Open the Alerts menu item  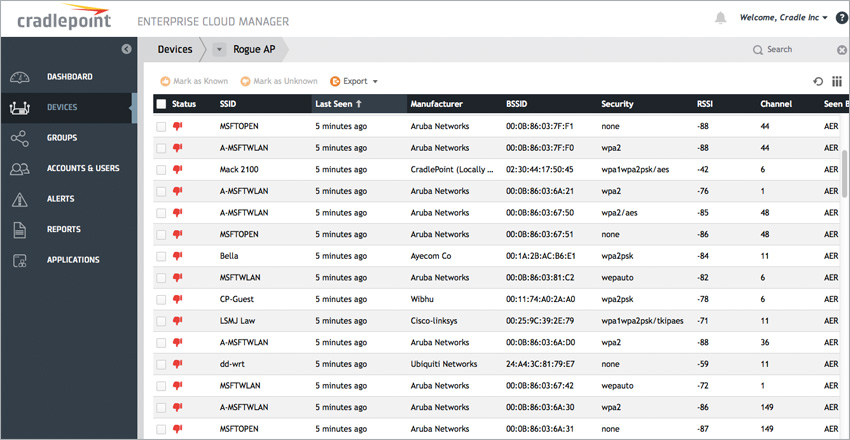pos(68,199)
